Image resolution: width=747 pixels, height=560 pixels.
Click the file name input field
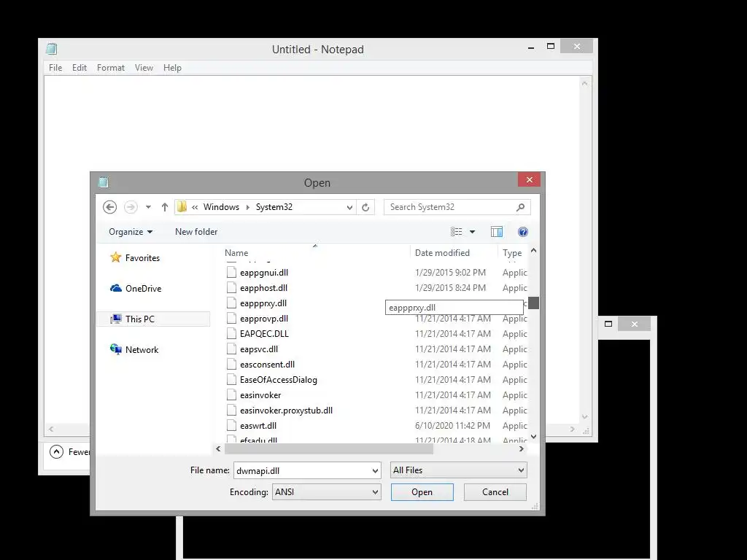point(302,470)
